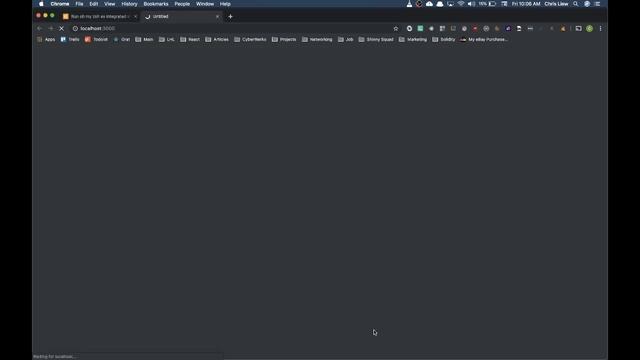Open the Window menu

205,4
